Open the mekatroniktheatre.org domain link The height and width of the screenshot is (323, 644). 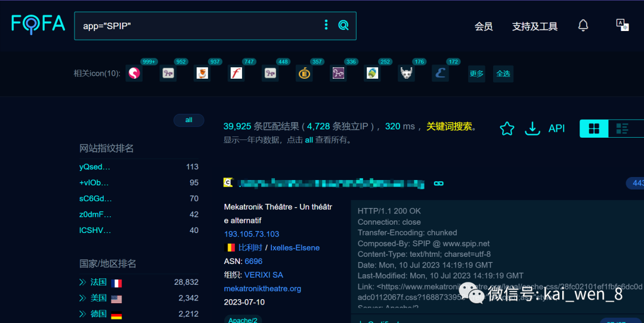[262, 288]
